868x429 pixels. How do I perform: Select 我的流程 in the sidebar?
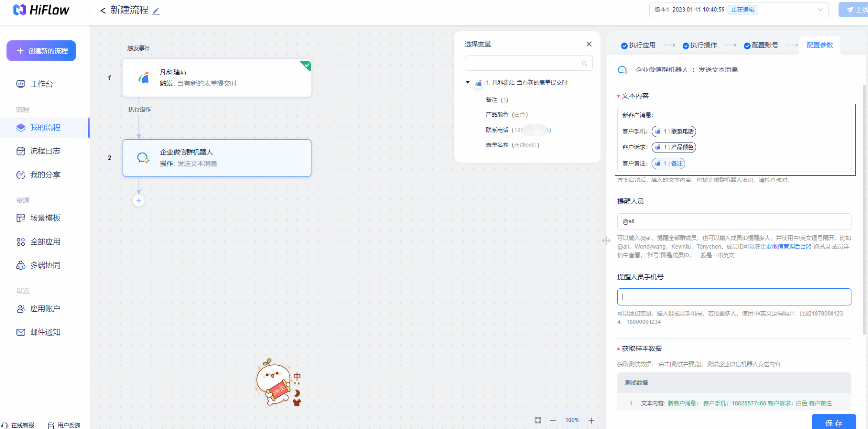44,127
